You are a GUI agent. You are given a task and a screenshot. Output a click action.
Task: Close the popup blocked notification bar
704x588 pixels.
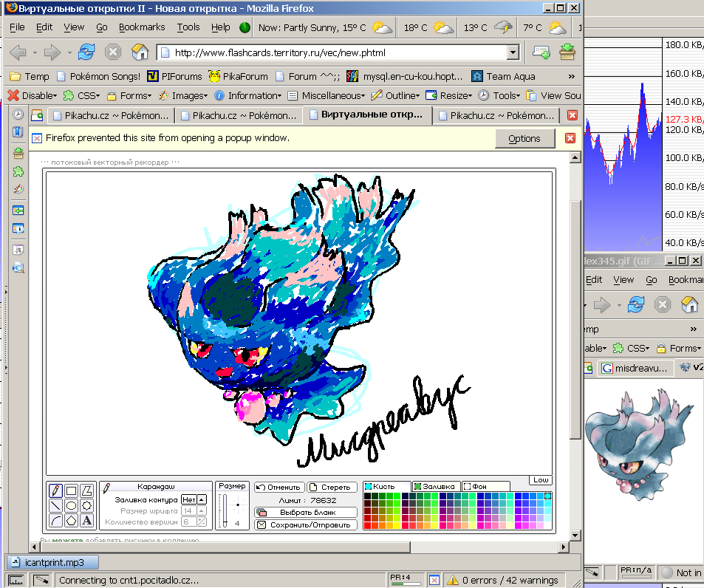570,138
